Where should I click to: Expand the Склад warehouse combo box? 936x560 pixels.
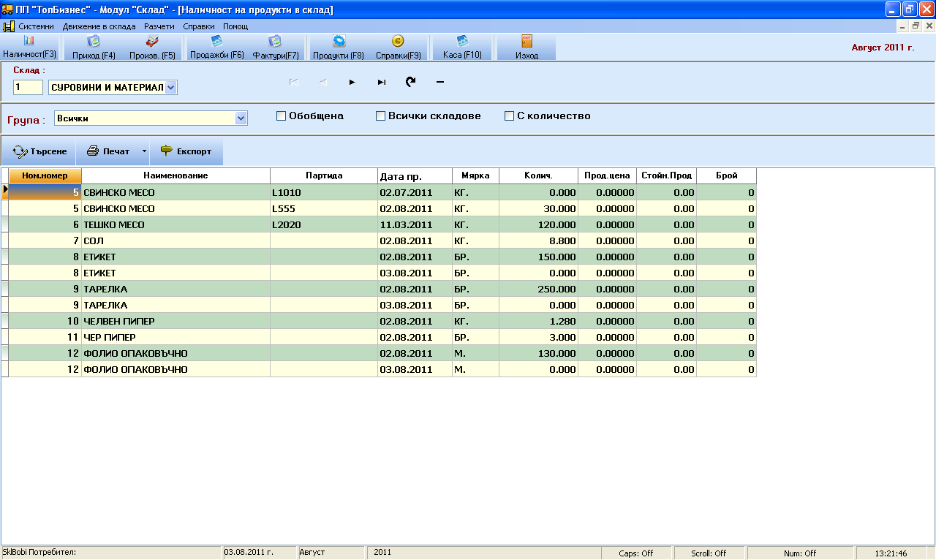coord(170,88)
